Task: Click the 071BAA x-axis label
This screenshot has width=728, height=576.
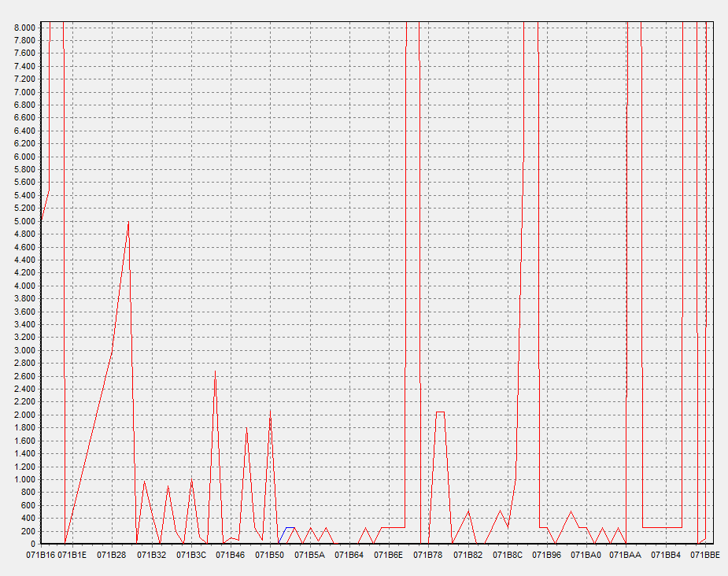Action: pyautogui.click(x=626, y=555)
